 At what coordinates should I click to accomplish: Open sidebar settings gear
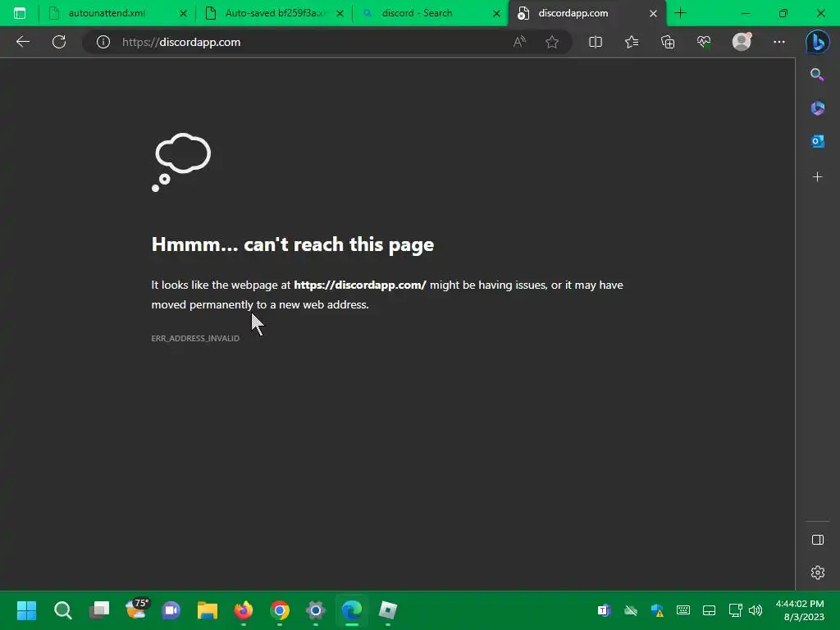coord(818,573)
